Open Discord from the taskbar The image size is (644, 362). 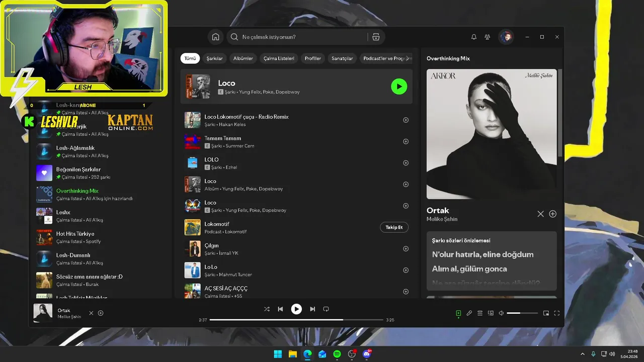click(x=367, y=354)
